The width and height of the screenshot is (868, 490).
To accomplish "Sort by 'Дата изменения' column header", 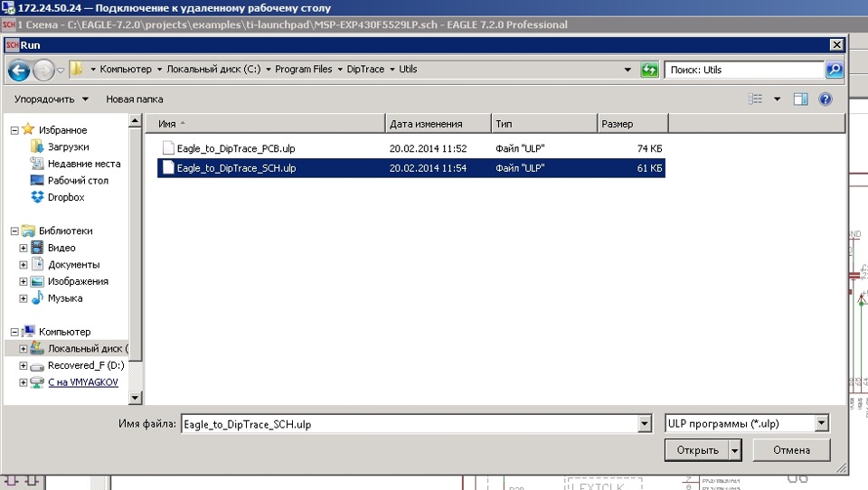I will pyautogui.click(x=438, y=124).
